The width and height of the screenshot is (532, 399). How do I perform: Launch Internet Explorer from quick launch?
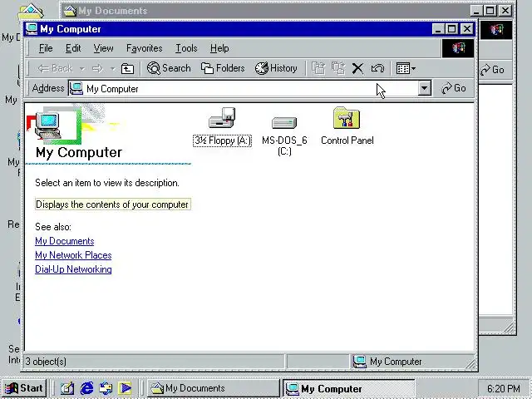click(x=86, y=388)
